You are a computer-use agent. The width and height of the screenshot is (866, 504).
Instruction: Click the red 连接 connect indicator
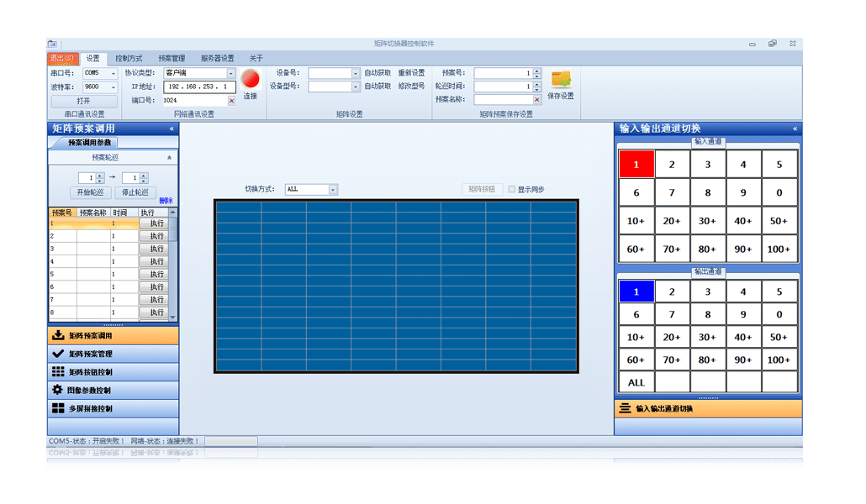point(250,79)
